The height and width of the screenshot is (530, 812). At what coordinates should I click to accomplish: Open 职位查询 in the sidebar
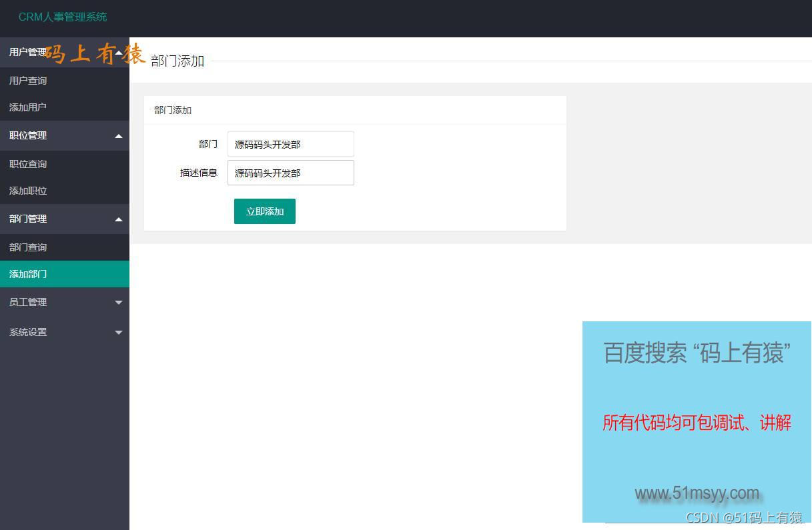point(65,164)
